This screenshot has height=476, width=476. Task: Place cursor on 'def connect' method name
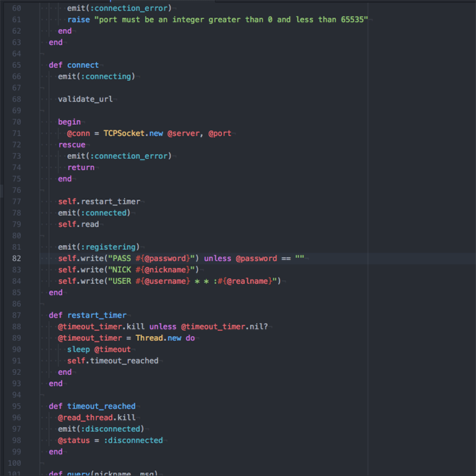point(83,65)
